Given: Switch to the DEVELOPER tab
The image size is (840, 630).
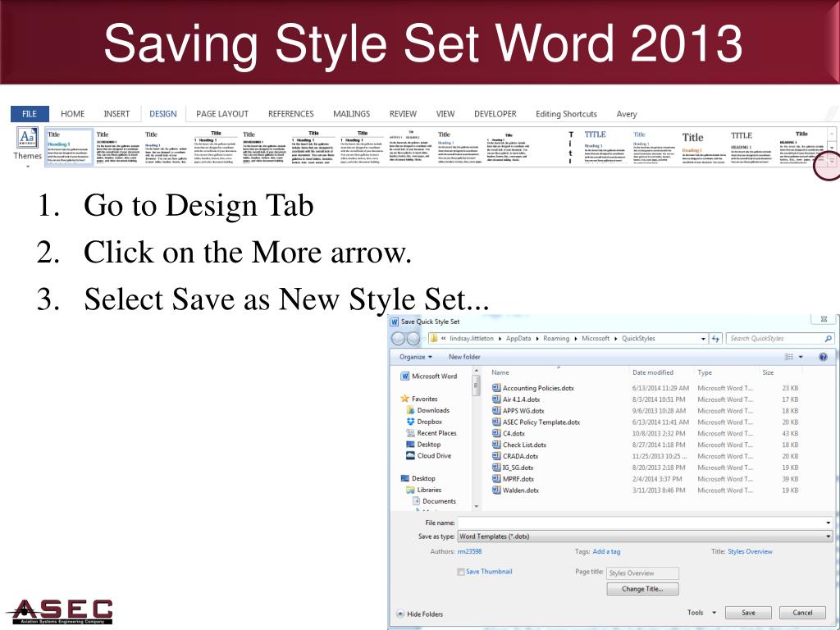Looking at the screenshot, I should tap(495, 113).
